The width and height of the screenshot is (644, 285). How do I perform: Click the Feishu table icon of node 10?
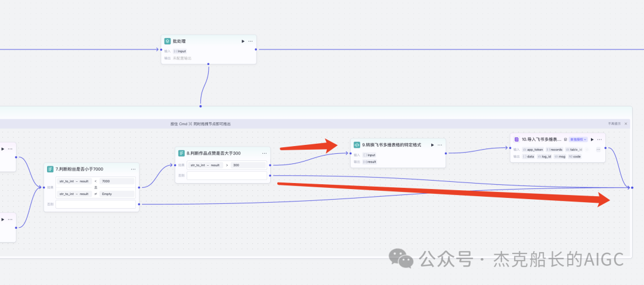click(x=516, y=140)
